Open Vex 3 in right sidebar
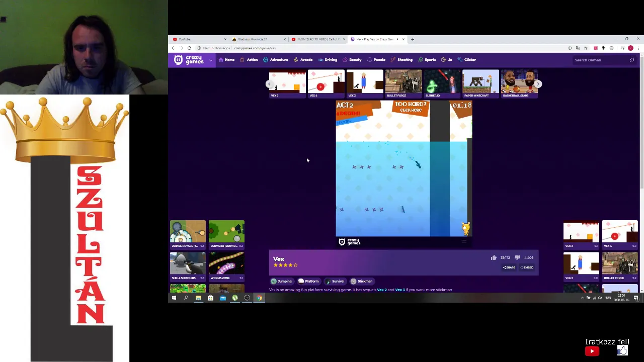Image resolution: width=644 pixels, height=362 pixels. click(581, 266)
